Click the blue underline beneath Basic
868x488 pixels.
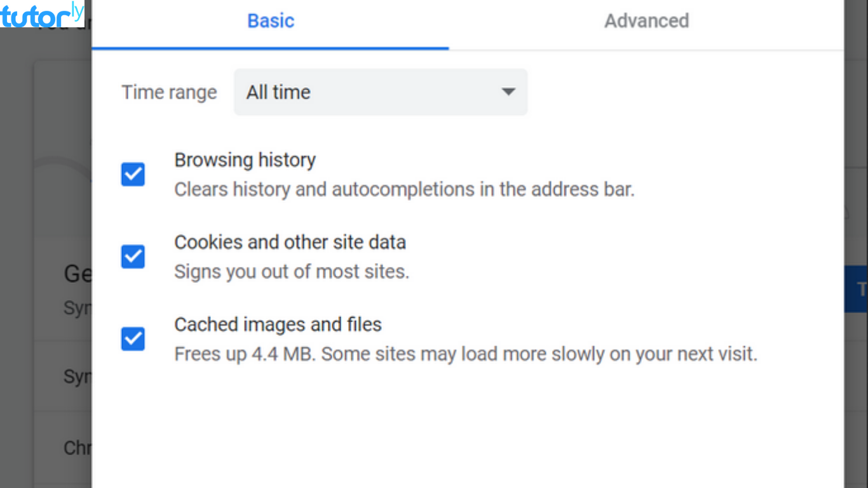pos(271,46)
